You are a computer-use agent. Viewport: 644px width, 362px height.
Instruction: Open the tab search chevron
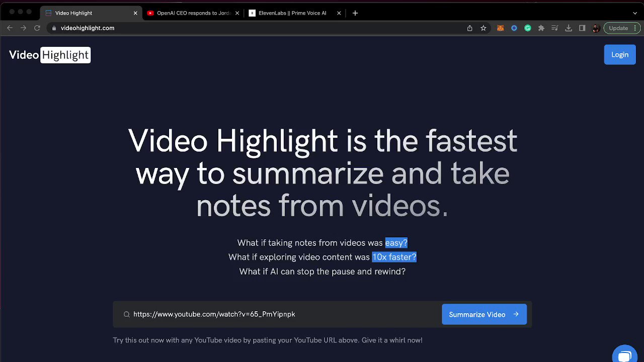tap(635, 13)
